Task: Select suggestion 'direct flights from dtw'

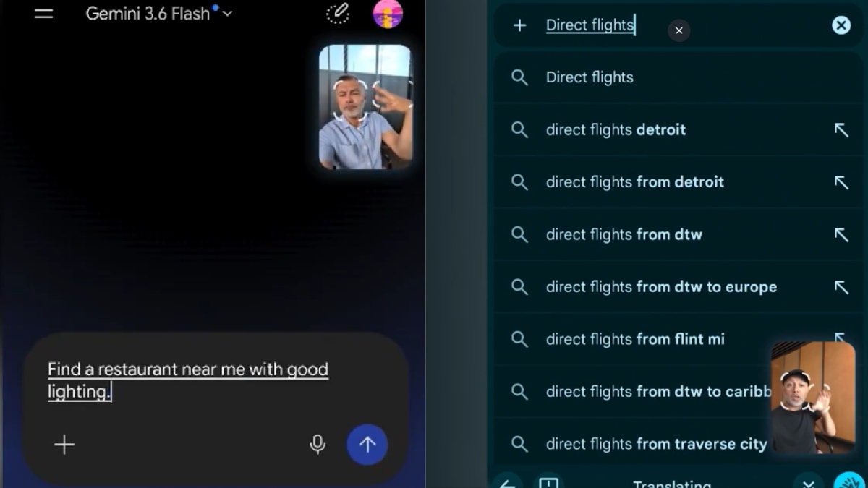Action: (678, 234)
